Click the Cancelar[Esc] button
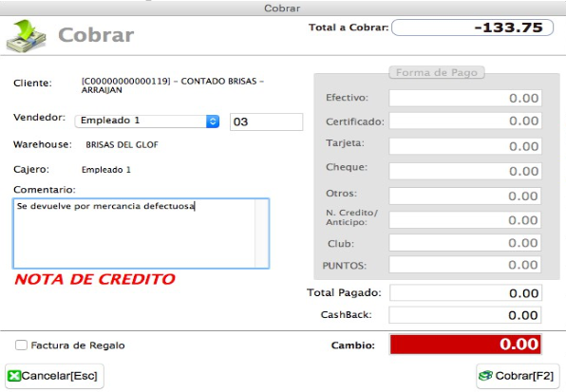 pos(54,376)
